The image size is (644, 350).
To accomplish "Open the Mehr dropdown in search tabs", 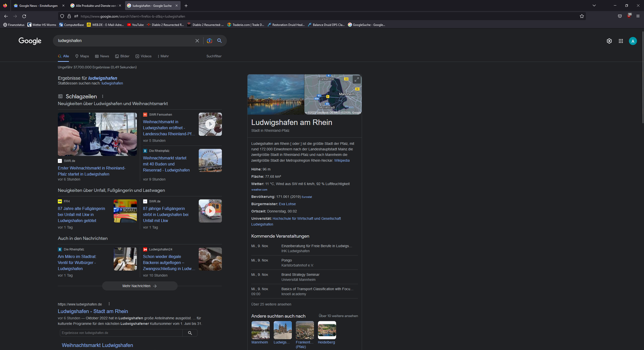I will pos(163,56).
